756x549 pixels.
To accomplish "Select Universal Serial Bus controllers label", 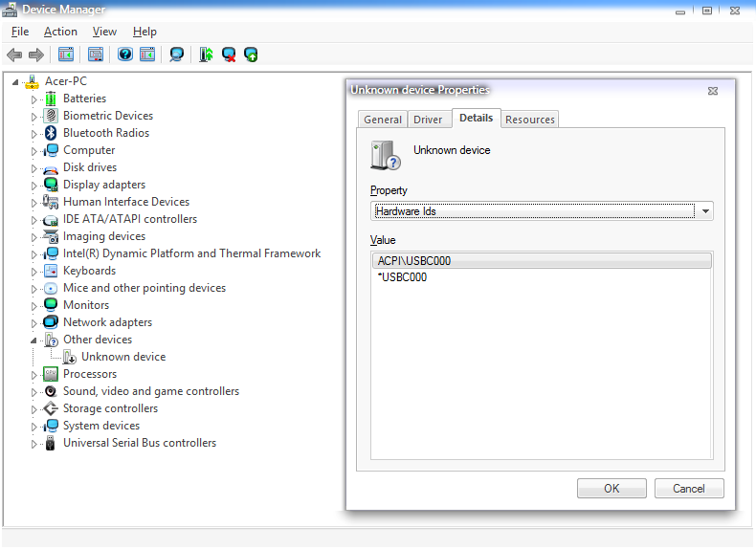I will point(140,443).
